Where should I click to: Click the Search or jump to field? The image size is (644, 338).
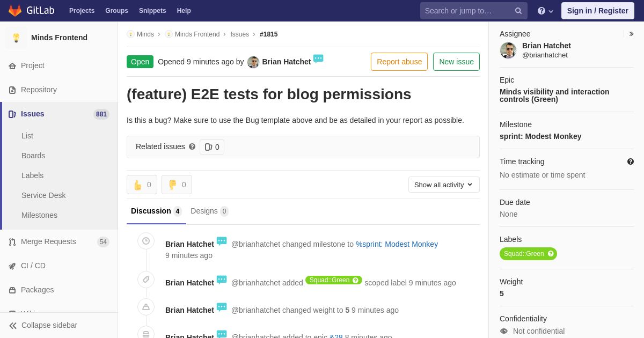(x=467, y=11)
